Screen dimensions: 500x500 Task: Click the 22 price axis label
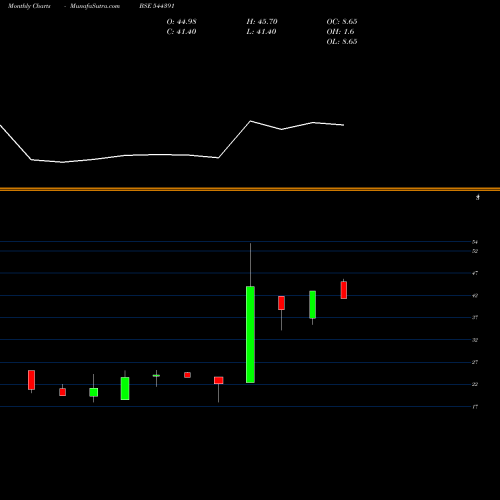475,384
